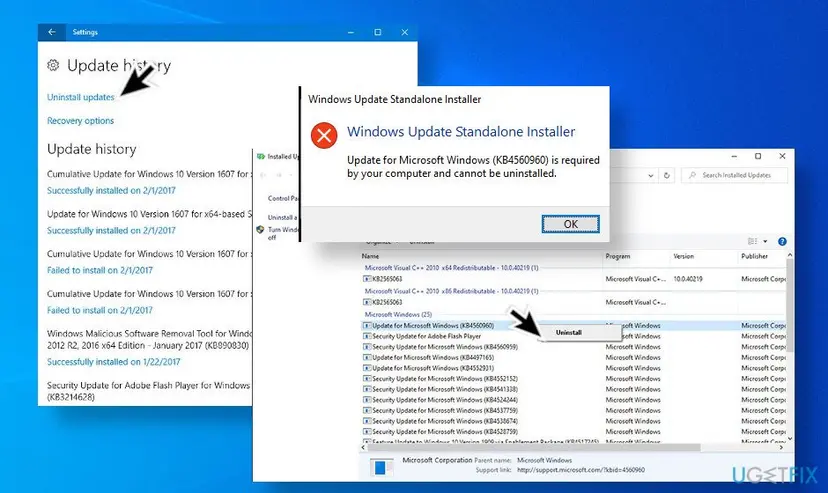
Task: Click the vertical scrollbar up arrow
Action: 789,255
